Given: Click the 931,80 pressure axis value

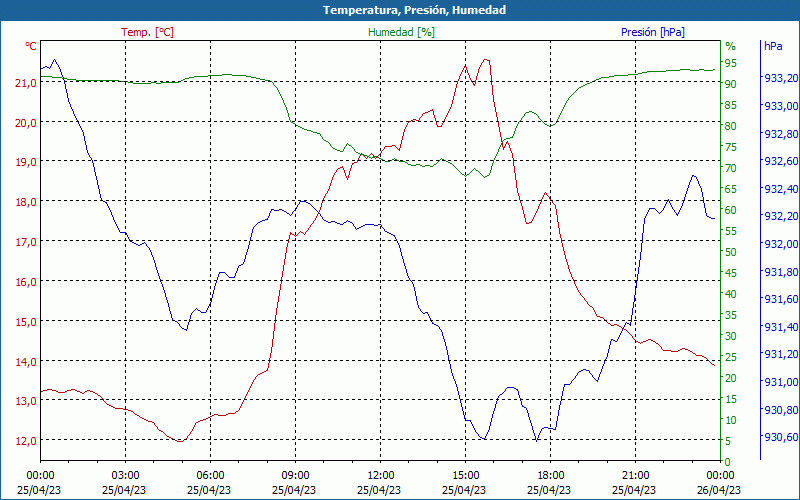Looking at the screenshot, I should [781, 271].
